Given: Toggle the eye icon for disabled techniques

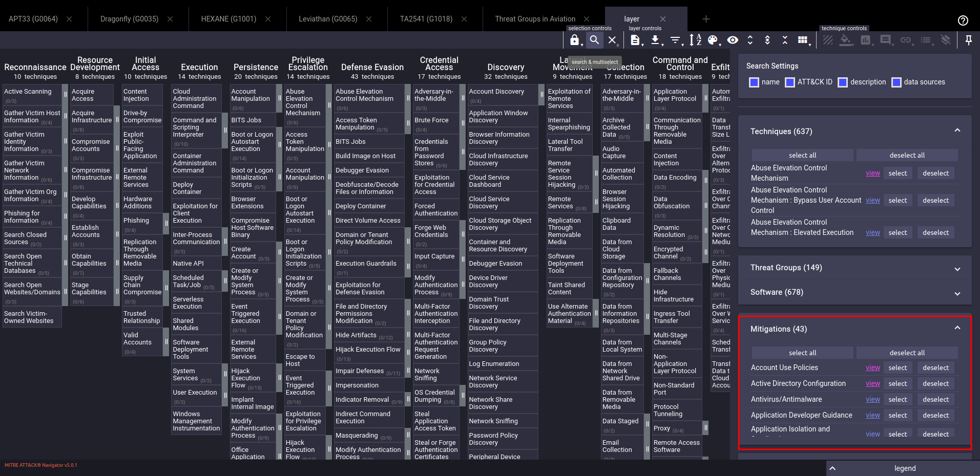Looking at the screenshot, I should coord(733,40).
